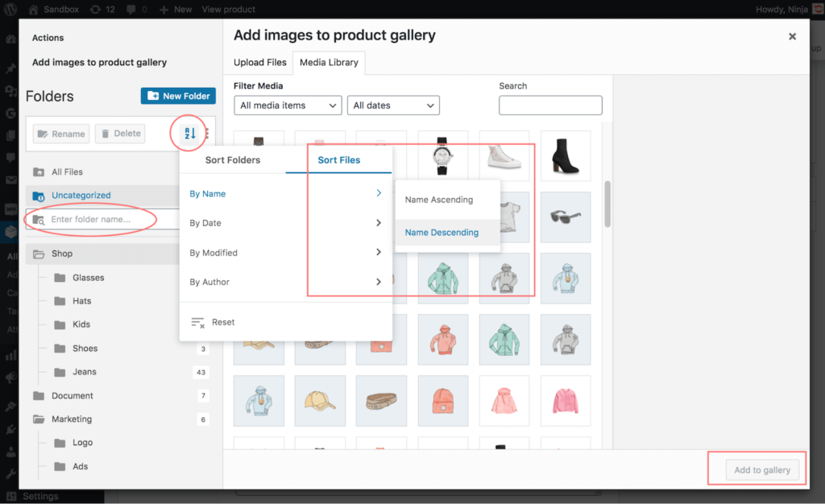825x504 pixels.
Task: Open the Jeans subfolder
Action: (x=85, y=372)
